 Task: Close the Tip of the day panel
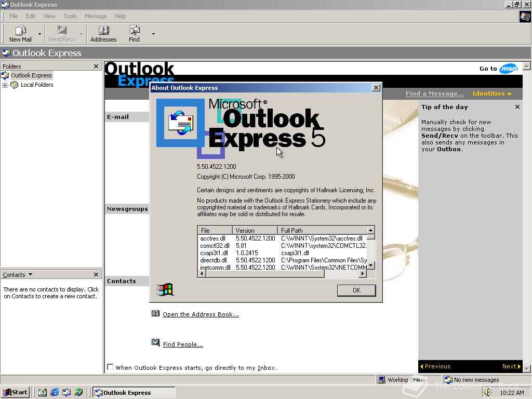pyautogui.click(x=517, y=107)
